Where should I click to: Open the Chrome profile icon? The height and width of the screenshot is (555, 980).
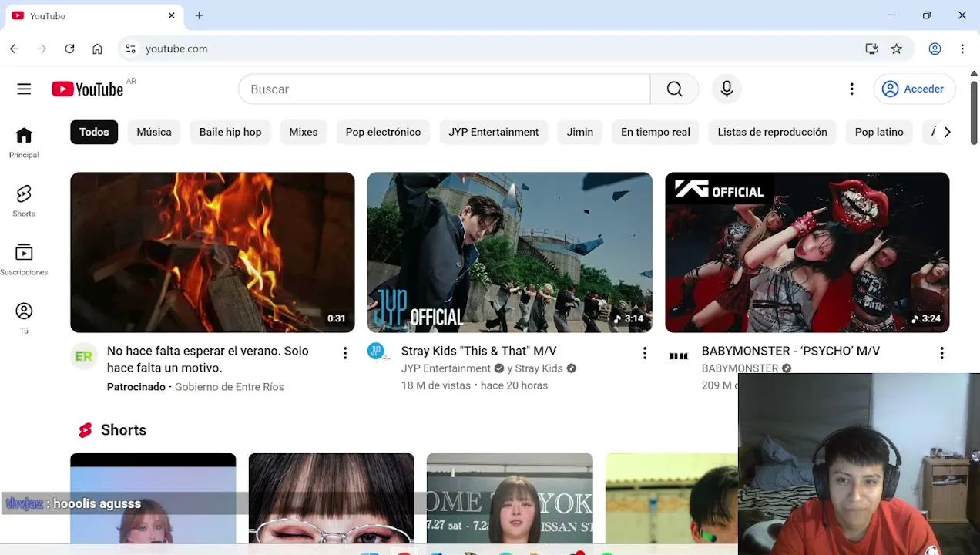pyautogui.click(x=935, y=49)
